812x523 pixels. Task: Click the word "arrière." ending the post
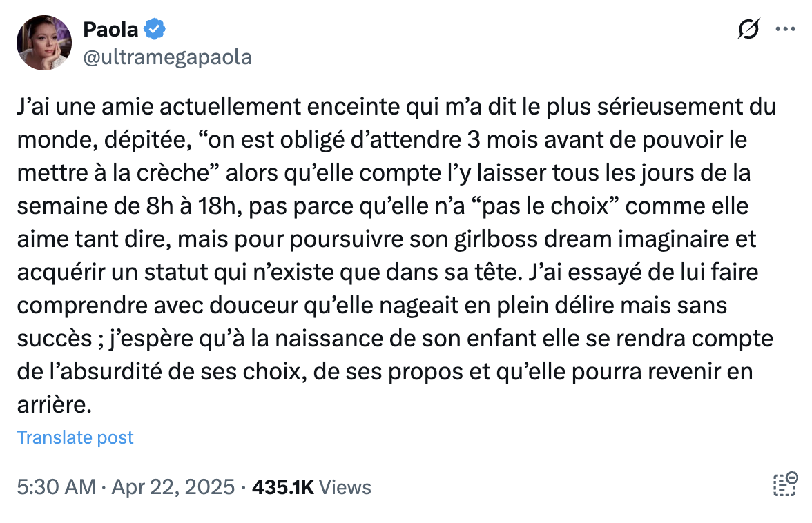pos(55,404)
